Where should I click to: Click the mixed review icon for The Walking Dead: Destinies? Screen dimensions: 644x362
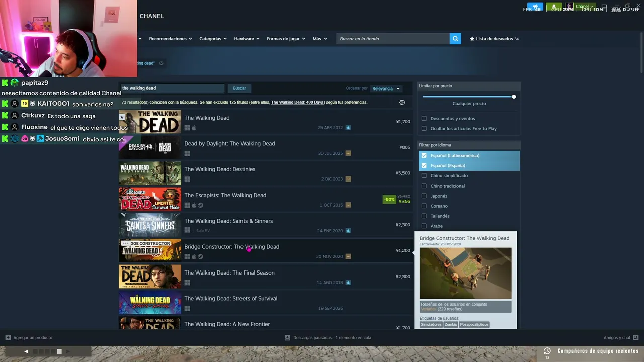click(x=348, y=179)
